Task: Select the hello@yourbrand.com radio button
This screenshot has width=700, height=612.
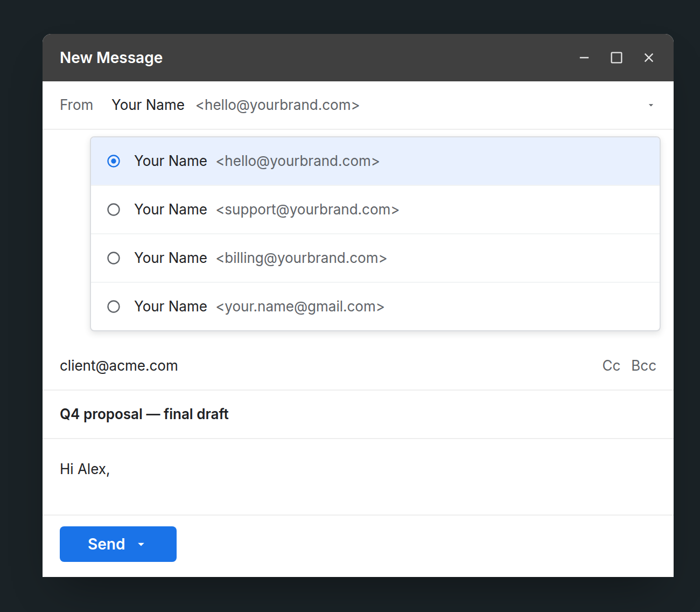Action: coord(114,161)
